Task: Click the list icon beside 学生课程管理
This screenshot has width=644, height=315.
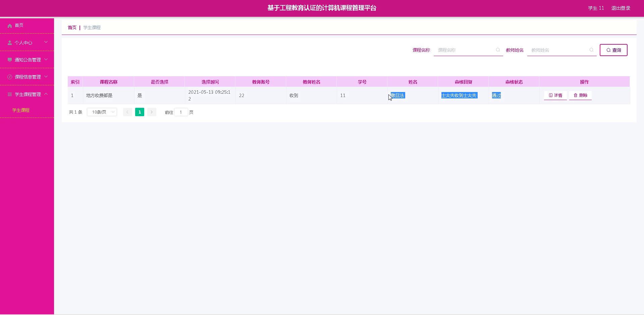Action: pyautogui.click(x=9, y=94)
